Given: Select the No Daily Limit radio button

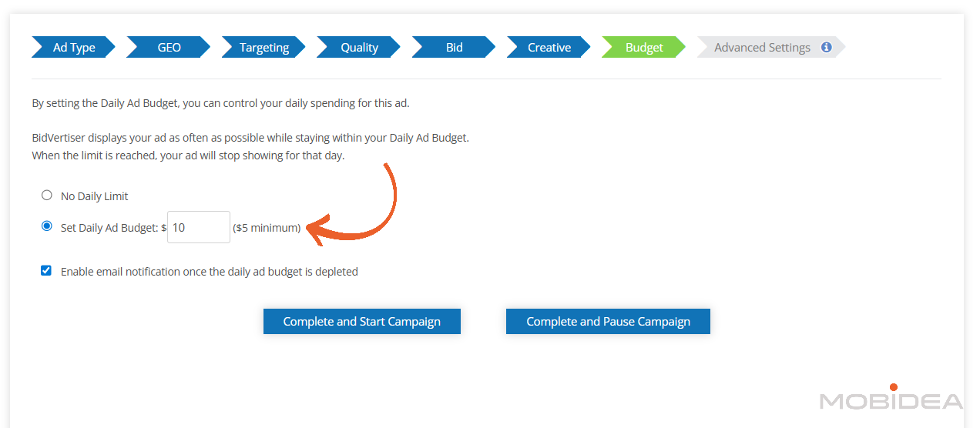Looking at the screenshot, I should [x=47, y=196].
